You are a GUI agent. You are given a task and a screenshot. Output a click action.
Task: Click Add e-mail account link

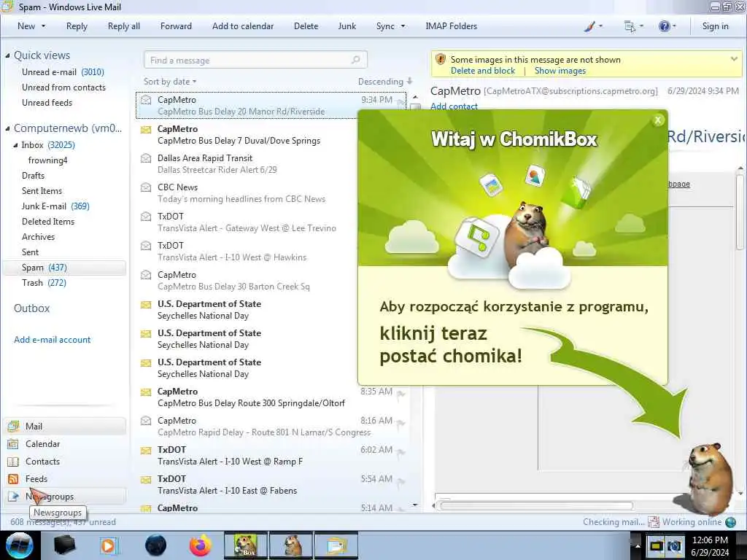coord(52,340)
